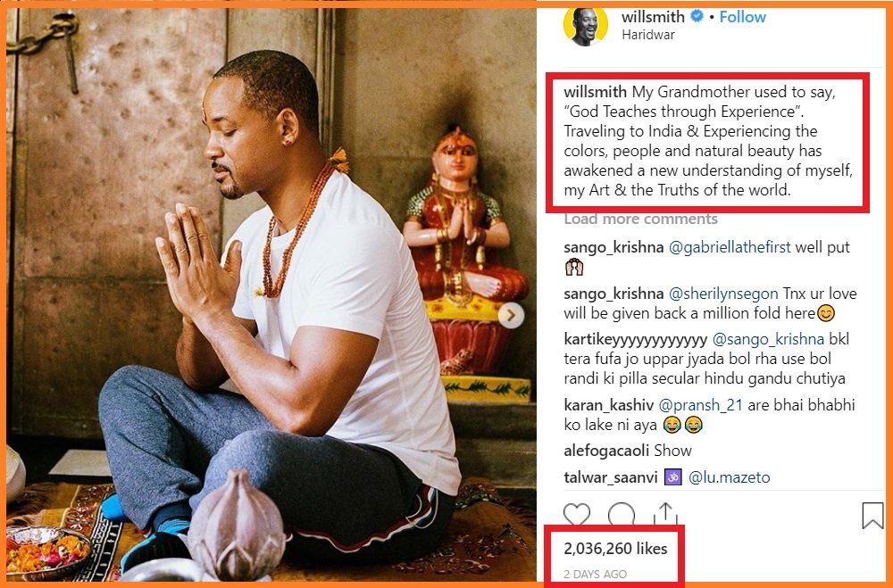Visit the kartikeyyyyyyyyyyyy profile
Screen dimensions: 893x588
click(635, 339)
